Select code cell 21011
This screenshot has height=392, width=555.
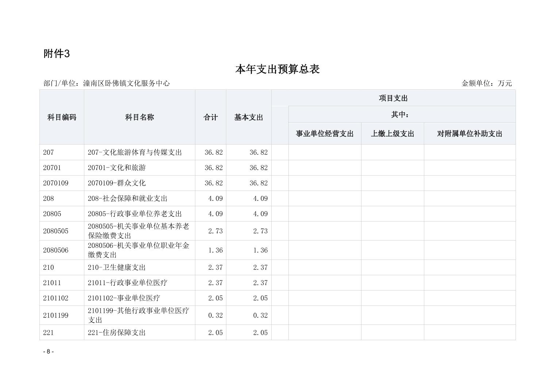pos(62,283)
